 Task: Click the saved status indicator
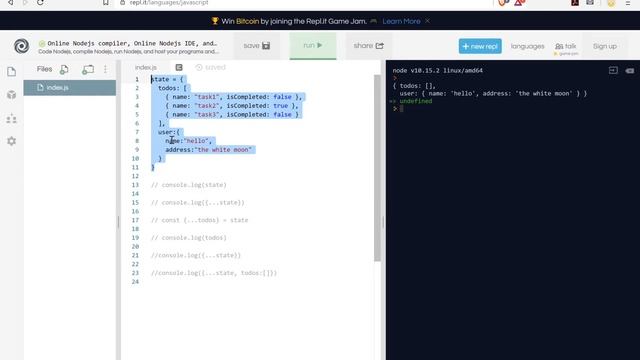click(x=210, y=67)
